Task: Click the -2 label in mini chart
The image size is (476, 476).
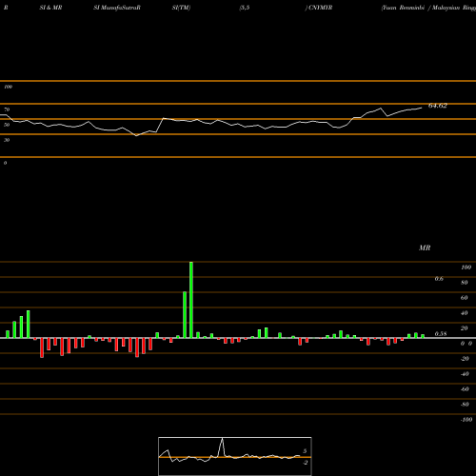Action: pos(306,463)
